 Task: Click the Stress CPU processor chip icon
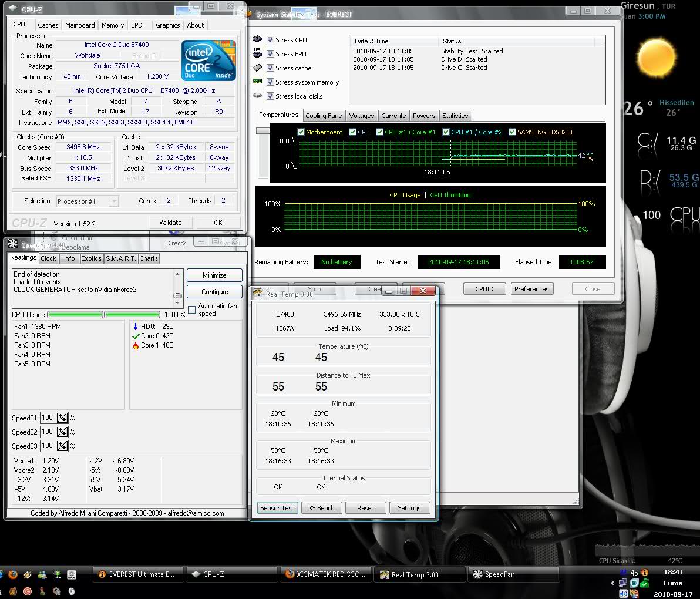click(x=257, y=39)
